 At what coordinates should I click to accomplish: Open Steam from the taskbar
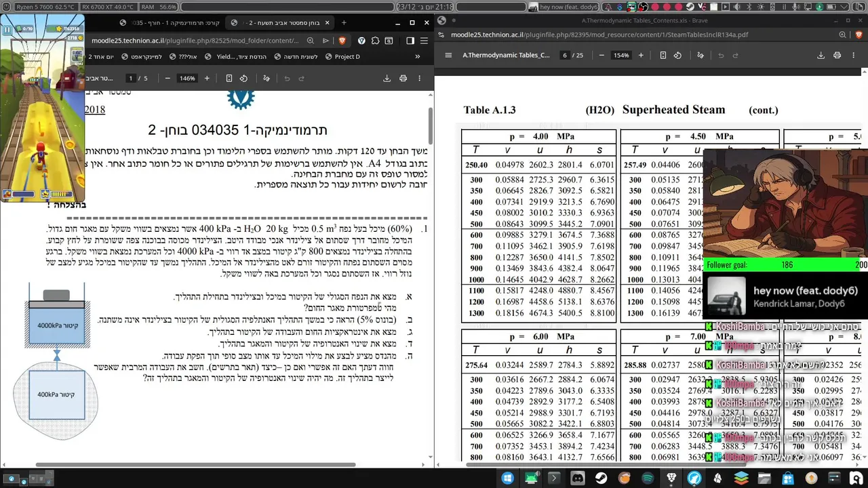pos(601,478)
